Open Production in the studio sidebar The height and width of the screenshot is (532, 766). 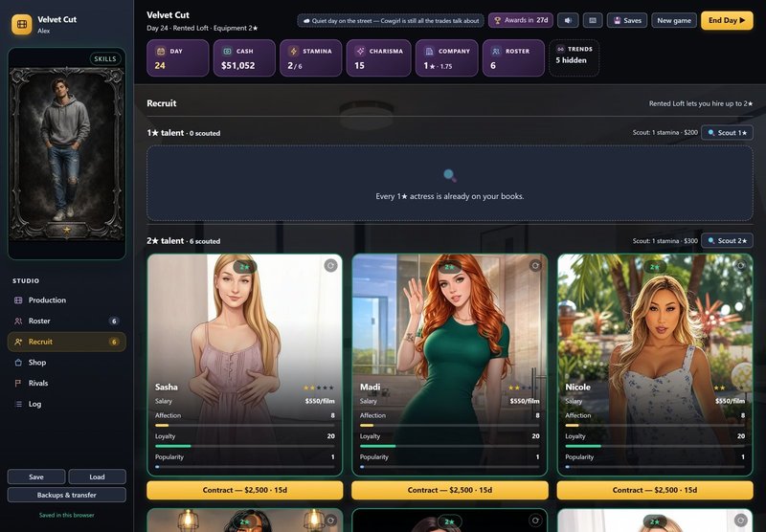66,300
